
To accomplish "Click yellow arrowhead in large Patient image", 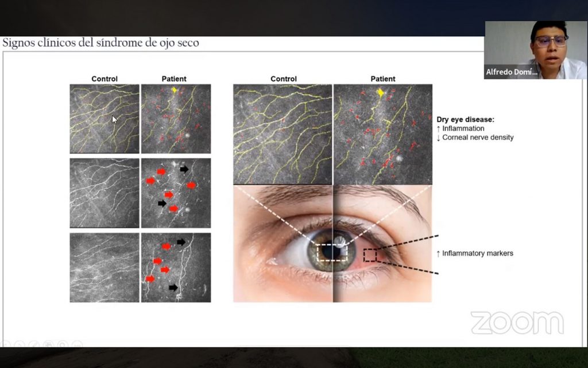I will click(380, 93).
